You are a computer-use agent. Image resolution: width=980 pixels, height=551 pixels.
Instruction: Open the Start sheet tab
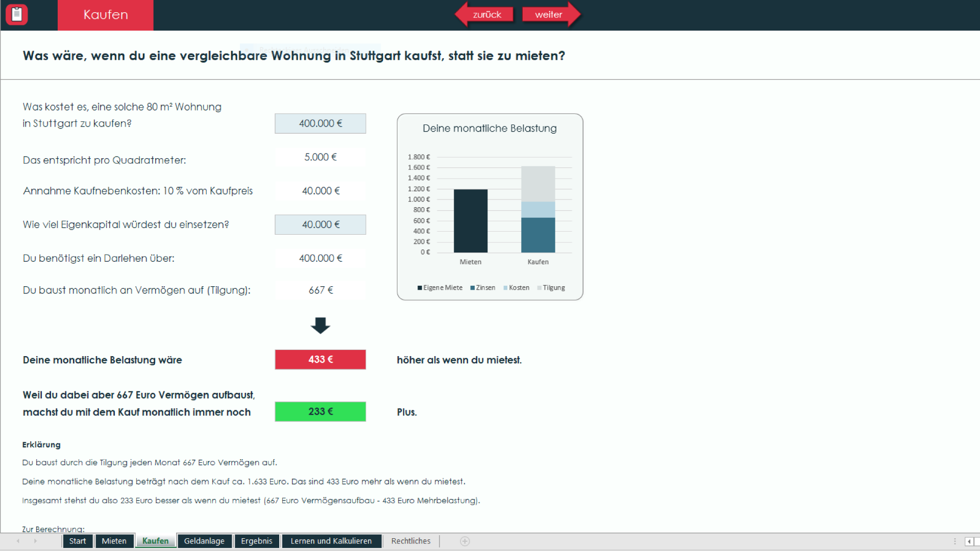tap(78, 541)
